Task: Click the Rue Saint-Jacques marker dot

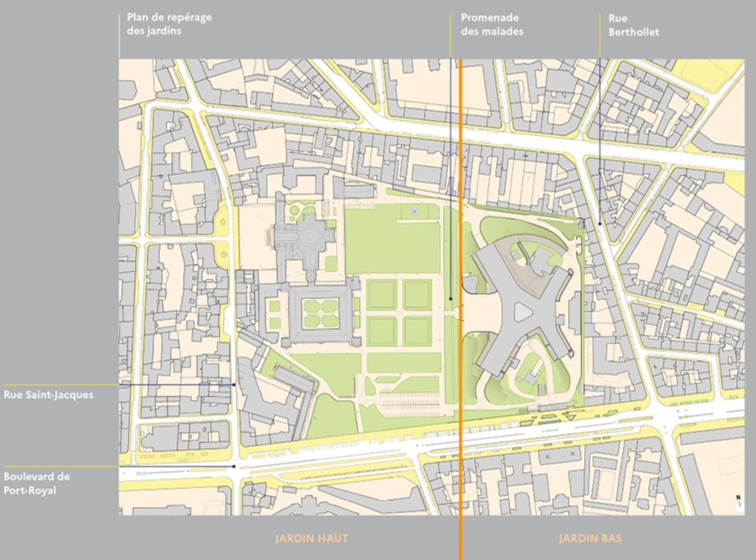Action: click(234, 385)
